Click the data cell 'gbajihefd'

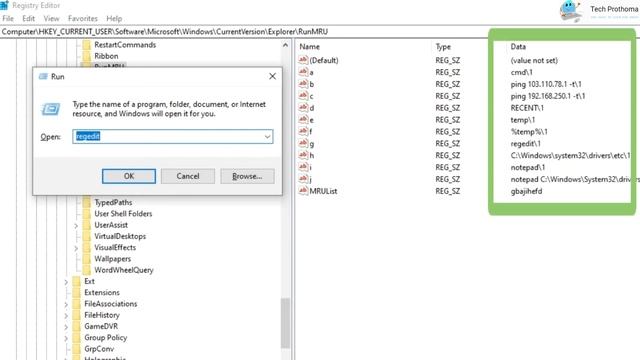click(x=526, y=191)
